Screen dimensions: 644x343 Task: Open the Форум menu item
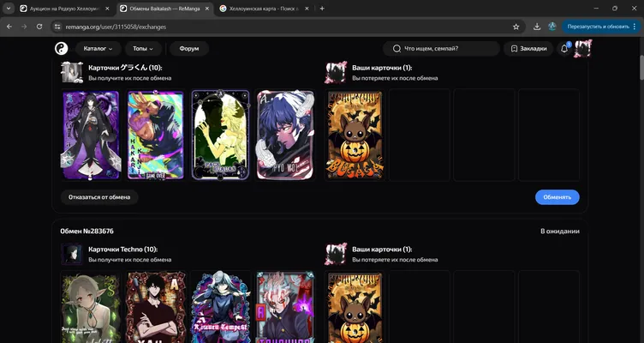pos(189,49)
